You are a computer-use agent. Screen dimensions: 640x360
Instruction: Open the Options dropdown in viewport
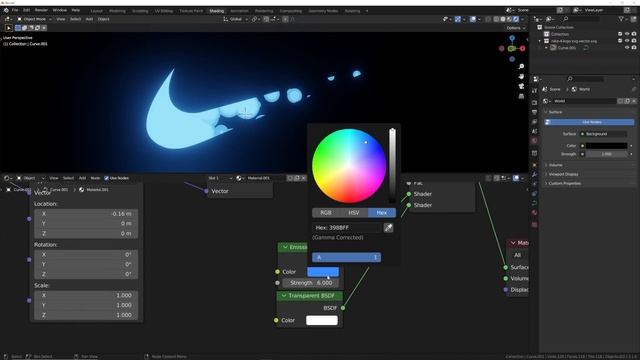click(516, 28)
